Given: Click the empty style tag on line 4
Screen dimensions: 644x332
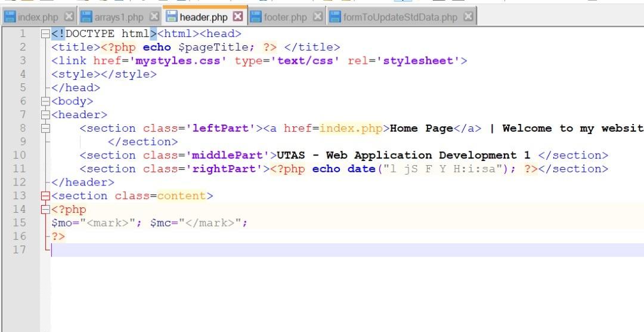Looking at the screenshot, I should click(104, 75).
